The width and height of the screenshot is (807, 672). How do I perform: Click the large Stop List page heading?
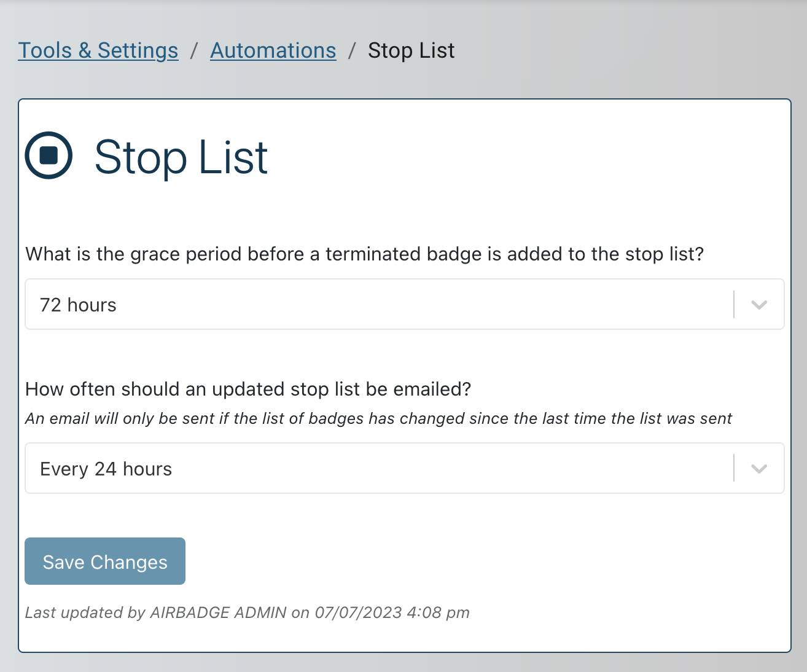pos(181,157)
